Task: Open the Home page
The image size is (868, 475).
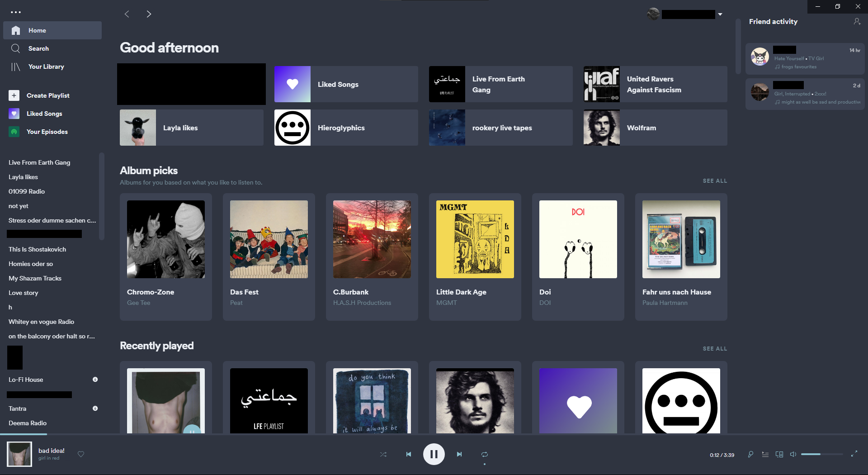Action: click(52, 30)
